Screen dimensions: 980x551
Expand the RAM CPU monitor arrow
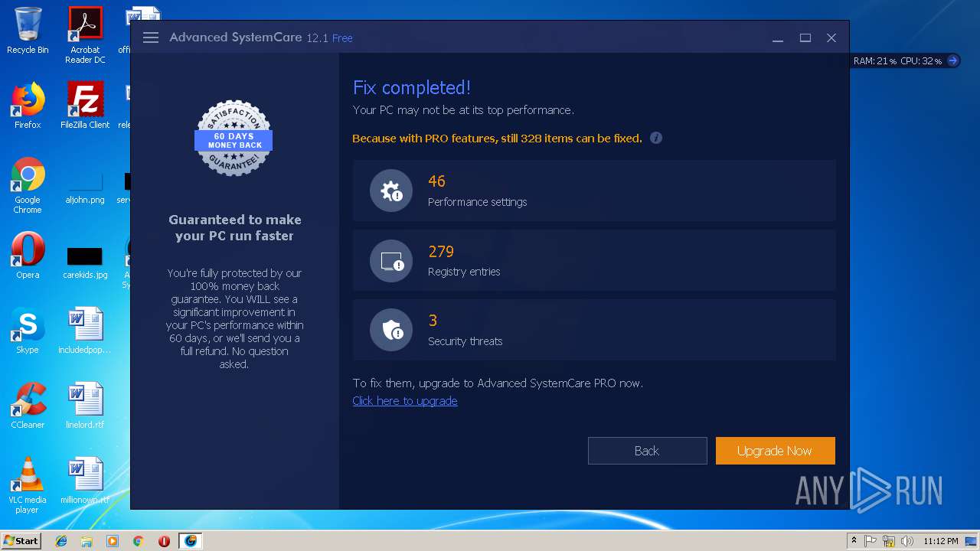(953, 60)
